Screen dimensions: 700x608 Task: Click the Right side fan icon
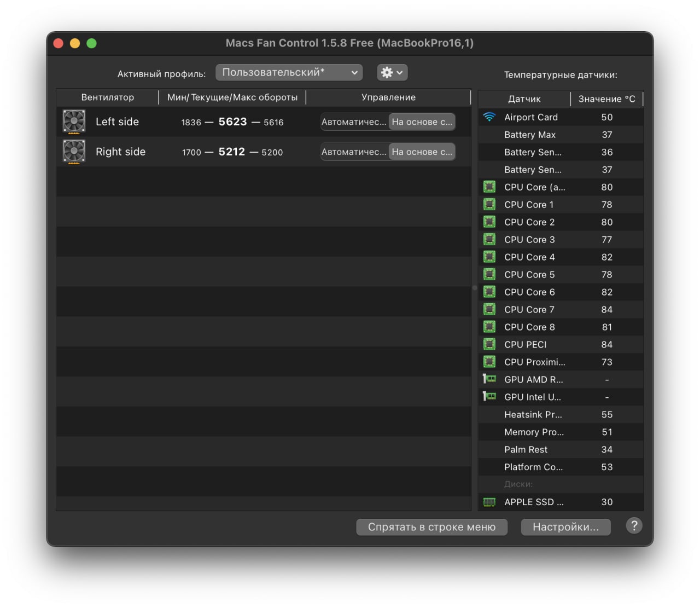(x=74, y=152)
